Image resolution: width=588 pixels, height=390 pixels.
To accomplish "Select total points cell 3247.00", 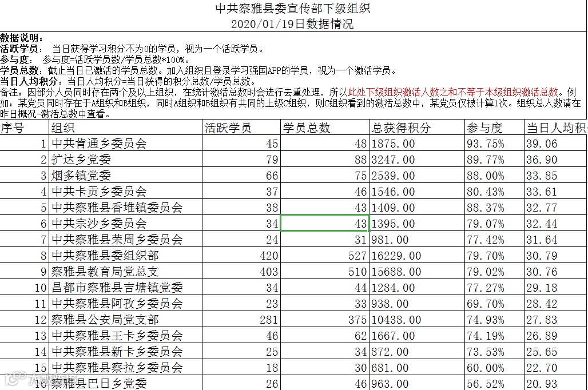I will pos(417,160).
